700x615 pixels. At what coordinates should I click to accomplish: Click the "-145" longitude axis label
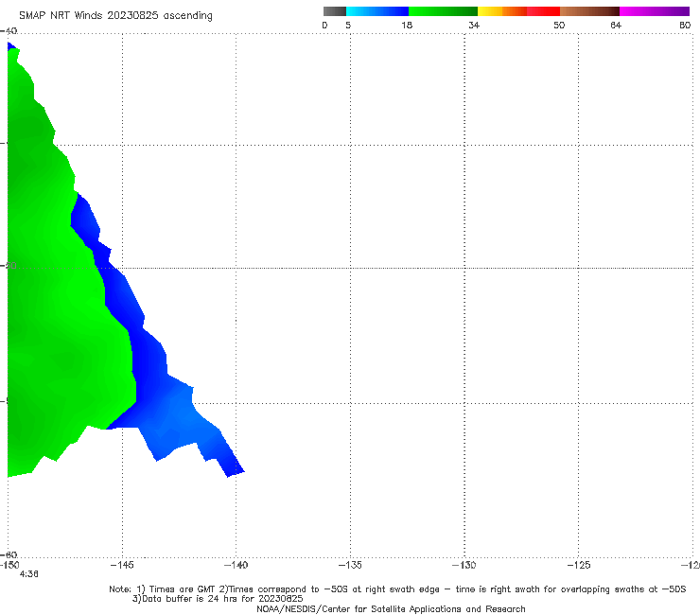point(122,565)
